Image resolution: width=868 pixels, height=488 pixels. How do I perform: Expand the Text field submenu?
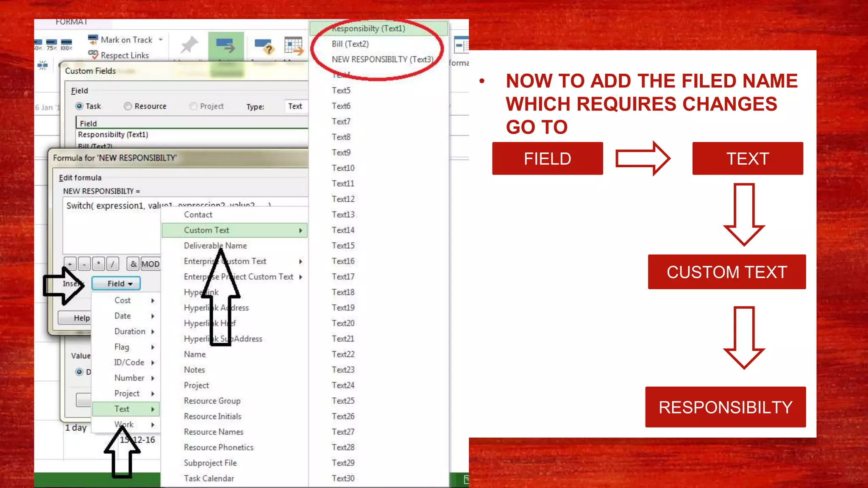click(126, 409)
